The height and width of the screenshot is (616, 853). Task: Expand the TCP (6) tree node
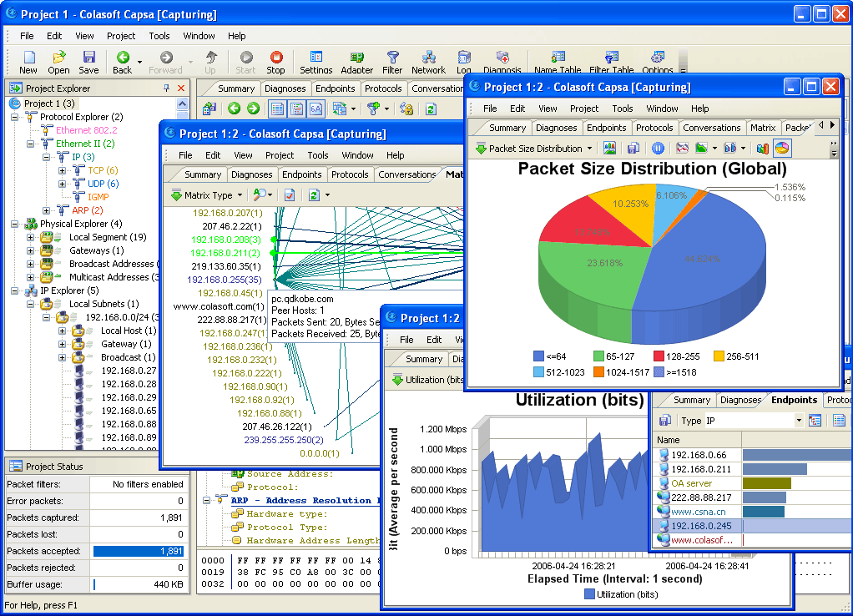pos(63,170)
